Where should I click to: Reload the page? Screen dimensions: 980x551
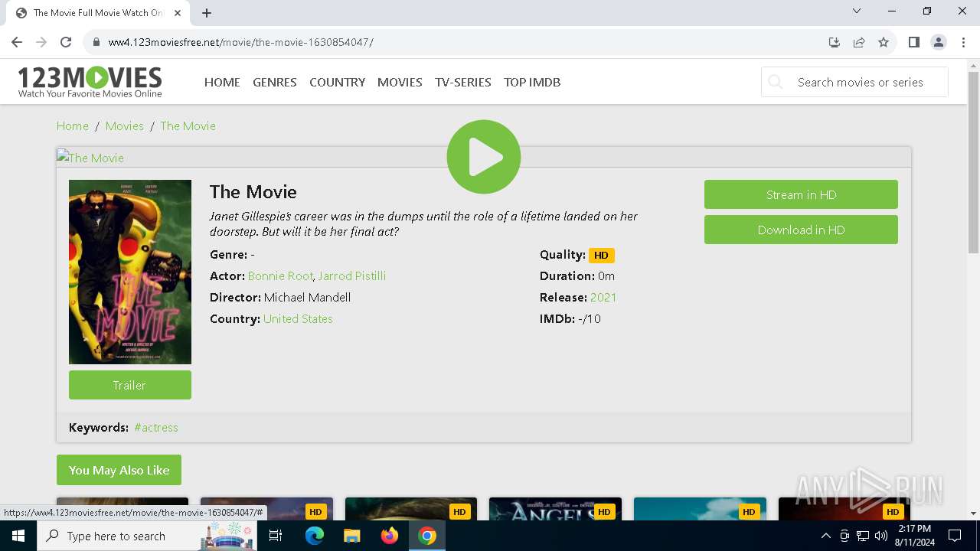(66, 42)
